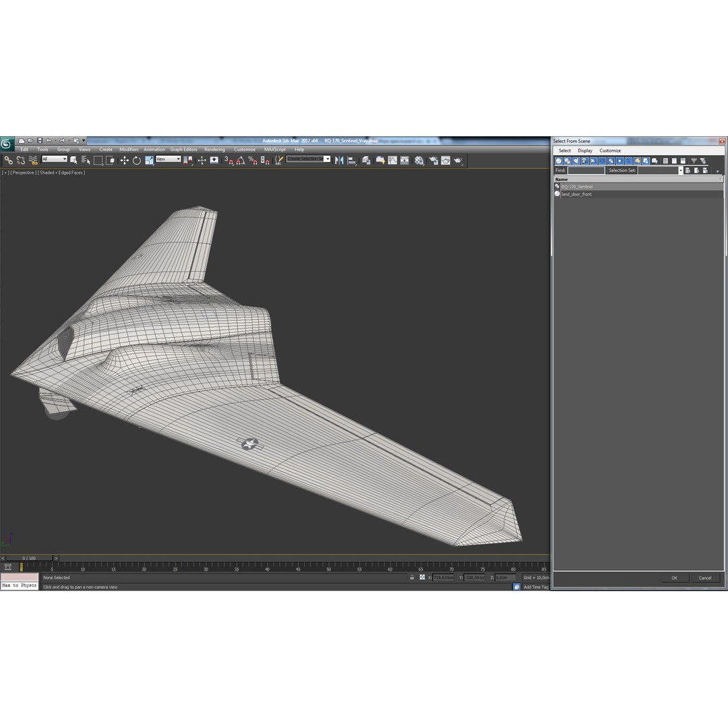Click Edit Named Selection Sets icon
The width and height of the screenshot is (728, 728).
click(278, 160)
